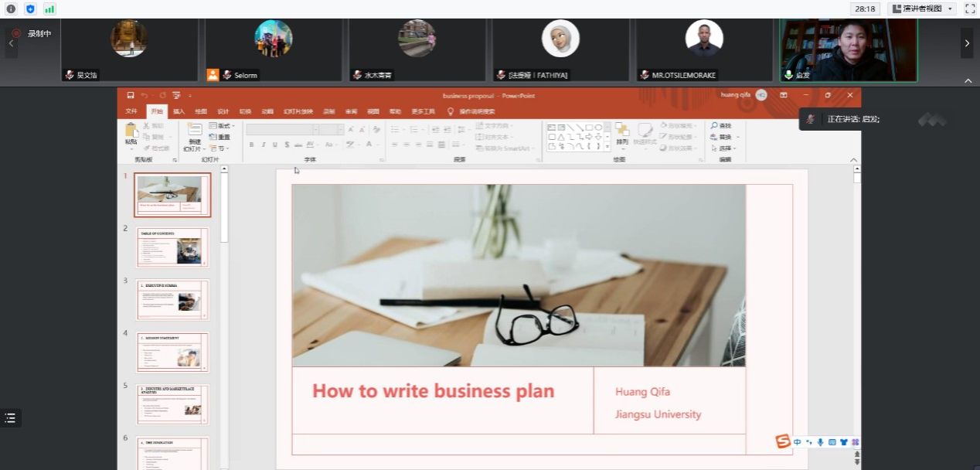Open the meeting info icon at top-left
Screen dimensions: 980x470
[x=11, y=9]
